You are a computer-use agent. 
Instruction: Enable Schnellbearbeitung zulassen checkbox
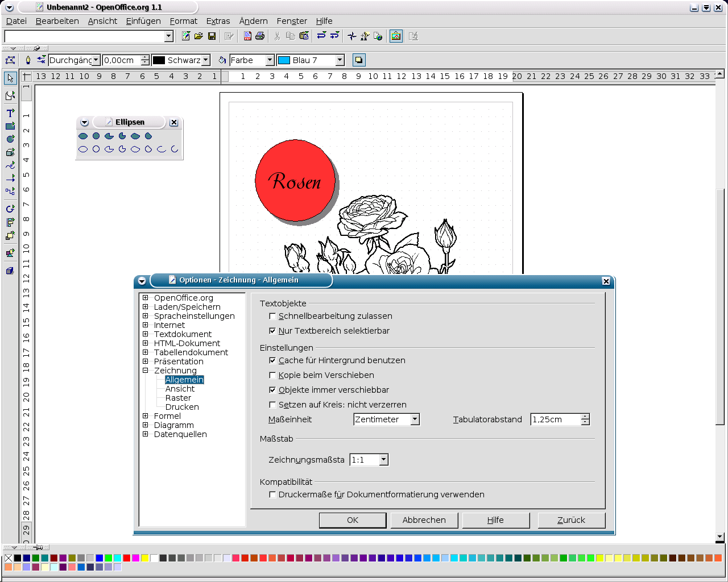pyautogui.click(x=272, y=317)
